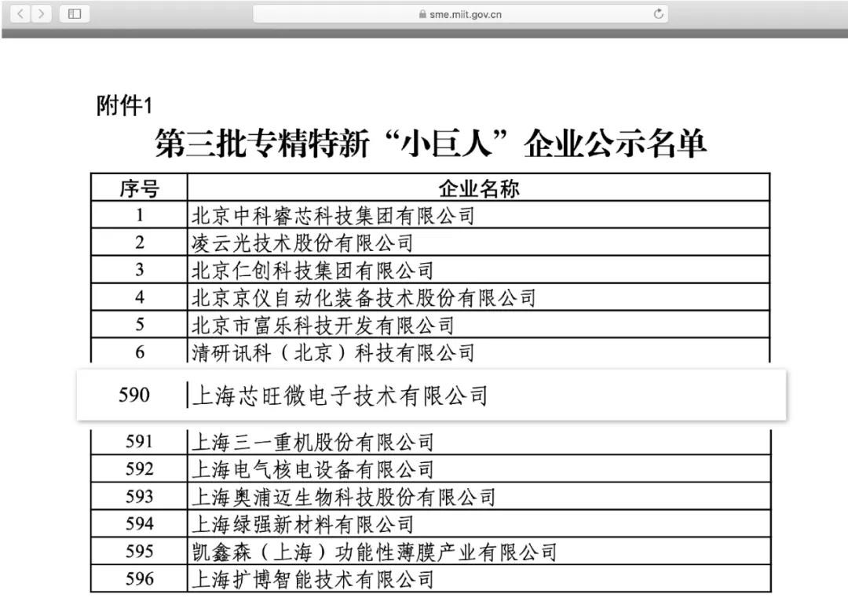Select 凯鑫森（上海）功能性薄膜产业有限公司
Viewport: 848px width, 616px height.
374,552
